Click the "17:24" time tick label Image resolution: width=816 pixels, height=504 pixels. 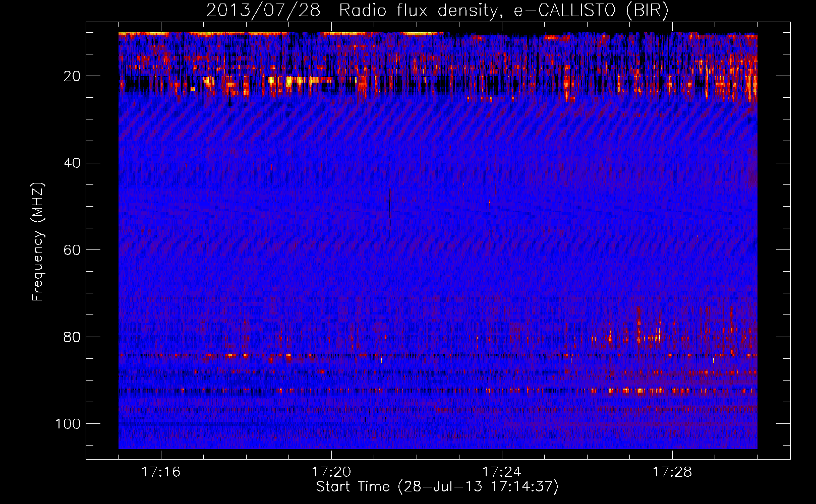point(502,472)
